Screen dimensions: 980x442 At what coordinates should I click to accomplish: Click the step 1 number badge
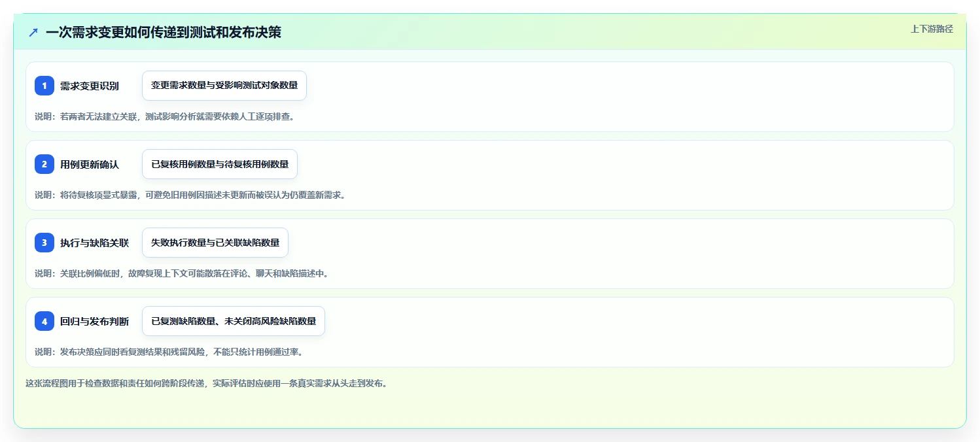point(44,86)
